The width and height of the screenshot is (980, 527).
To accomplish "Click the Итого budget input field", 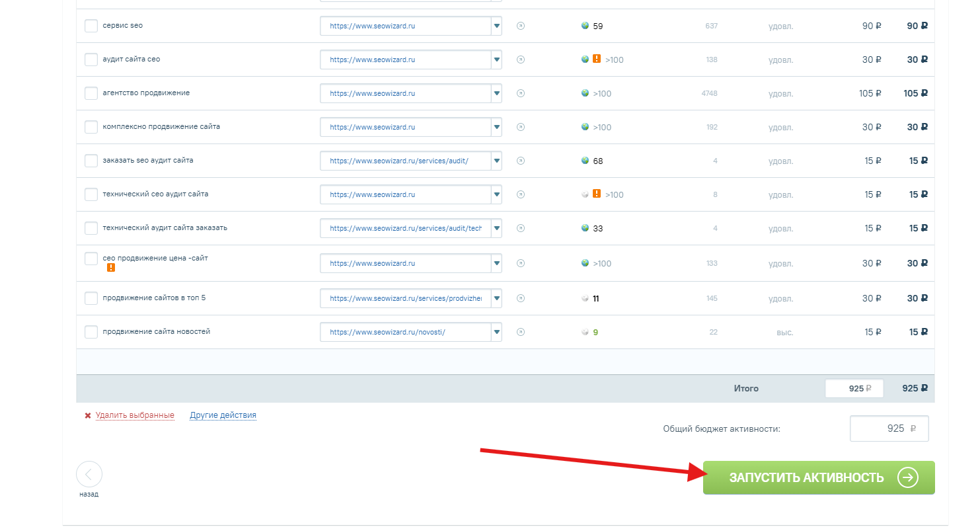I will pyautogui.click(x=854, y=389).
